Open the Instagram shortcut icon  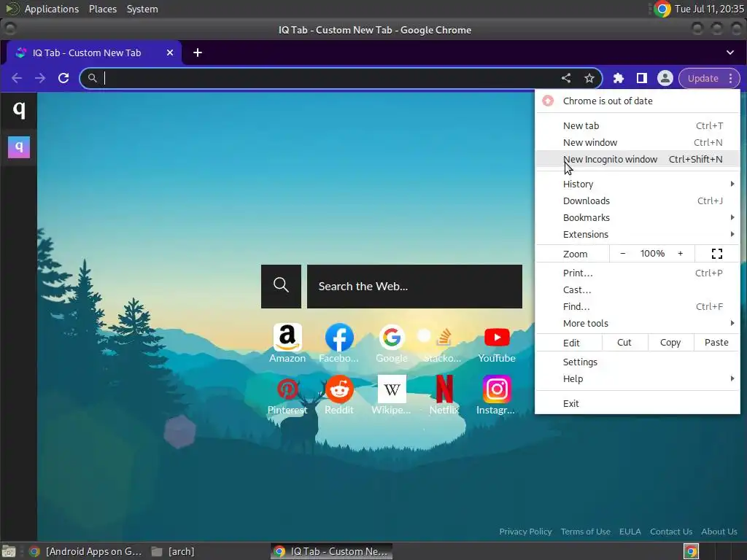(x=496, y=389)
